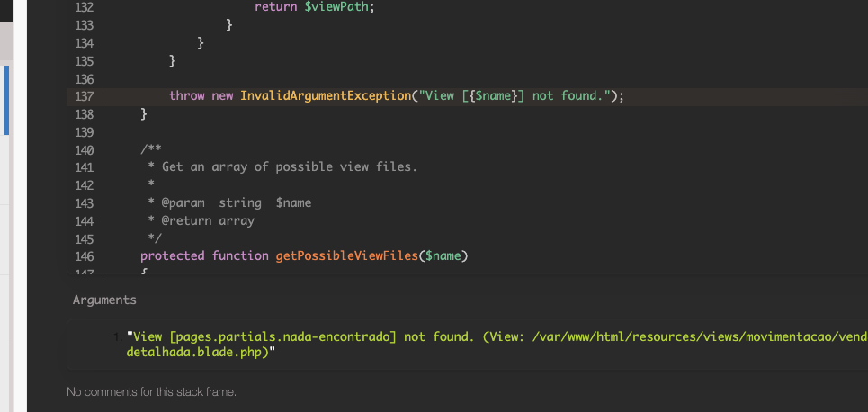Click 'No comments for this stack frame' text
868x412 pixels.
point(151,392)
